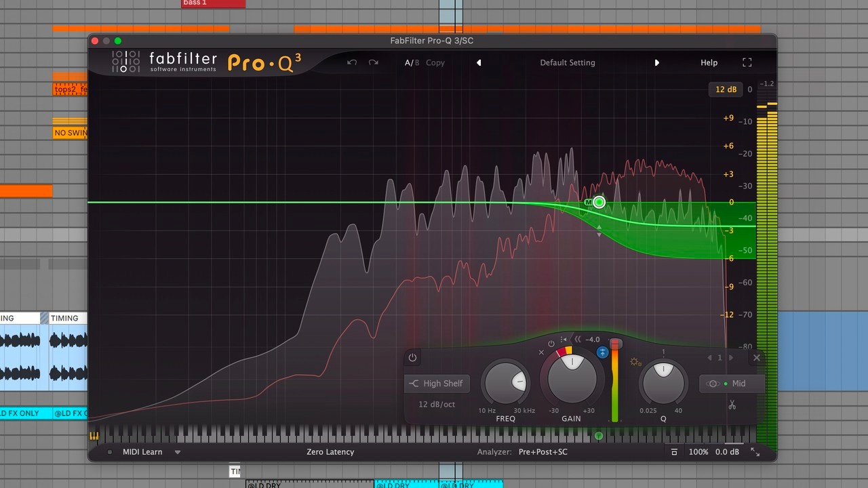Image resolution: width=868 pixels, height=488 pixels.
Task: Click the +9 dB gain scale label
Action: pyautogui.click(x=728, y=118)
